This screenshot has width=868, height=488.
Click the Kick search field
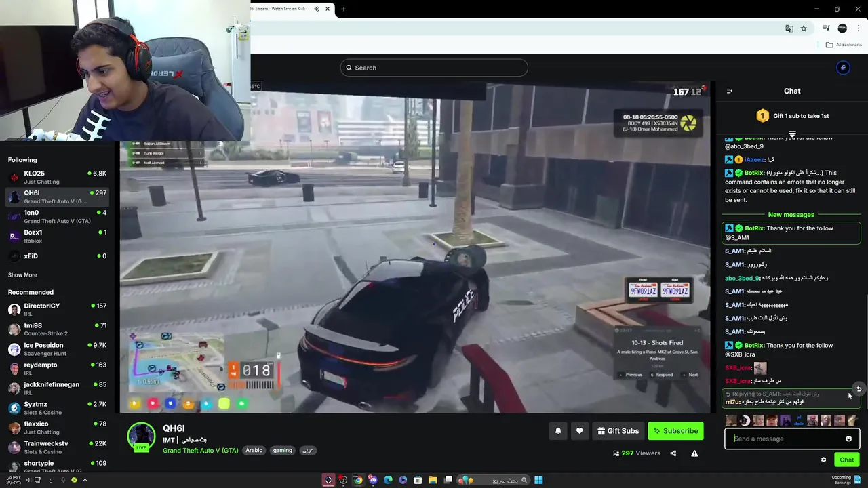(x=434, y=68)
